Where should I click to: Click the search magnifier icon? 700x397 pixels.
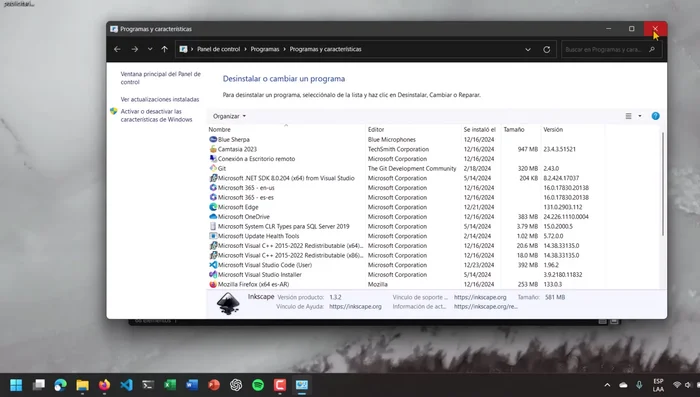tap(652, 50)
